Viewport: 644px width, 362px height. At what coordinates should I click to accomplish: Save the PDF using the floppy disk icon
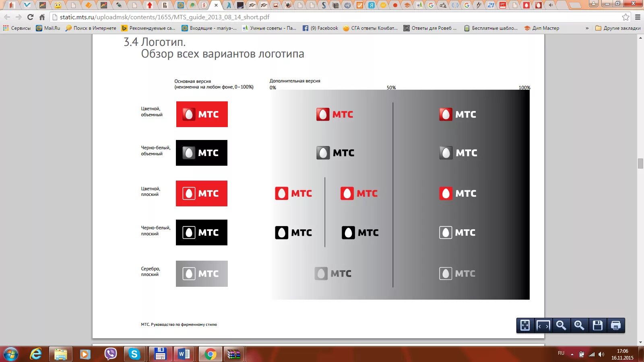pyautogui.click(x=598, y=325)
